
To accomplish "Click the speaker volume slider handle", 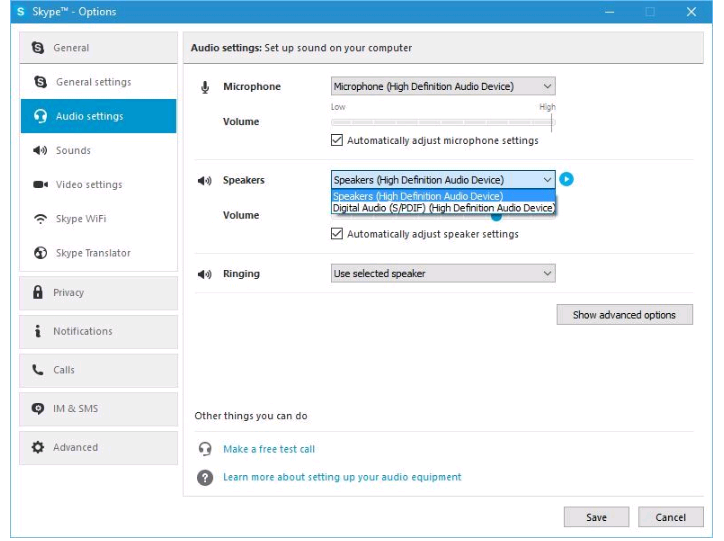I will point(496,217).
